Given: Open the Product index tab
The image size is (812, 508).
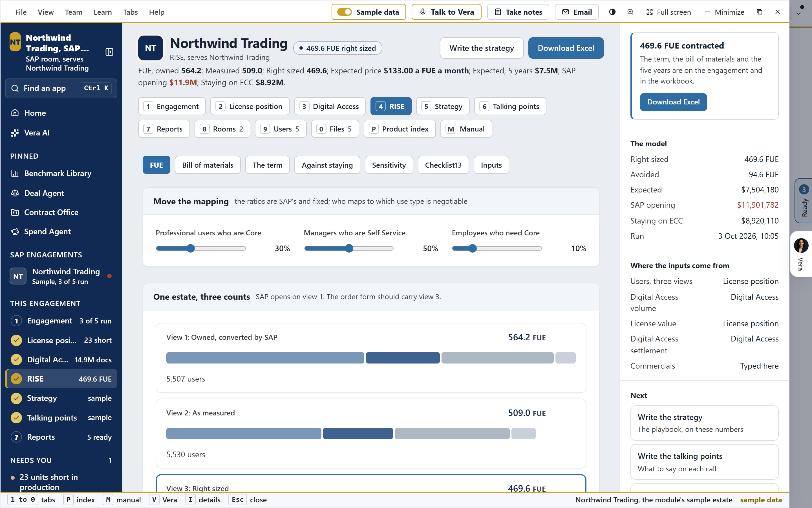Looking at the screenshot, I should tap(400, 129).
